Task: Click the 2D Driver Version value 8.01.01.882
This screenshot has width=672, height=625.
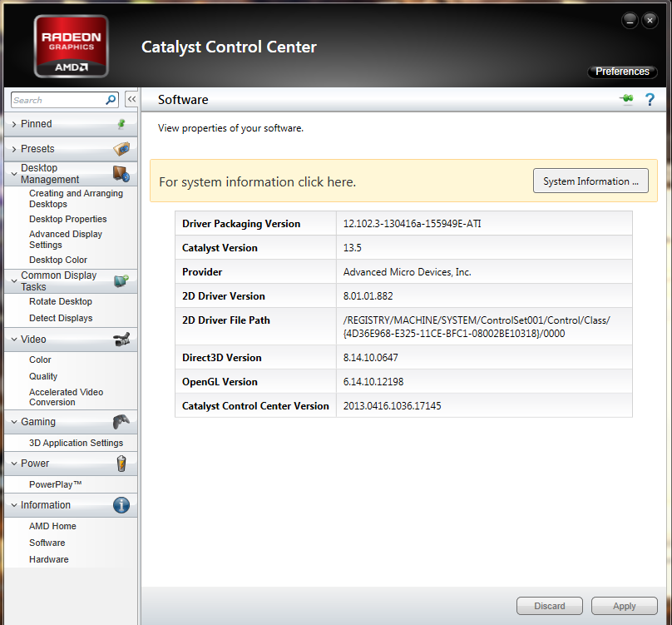Action: pyautogui.click(x=368, y=296)
